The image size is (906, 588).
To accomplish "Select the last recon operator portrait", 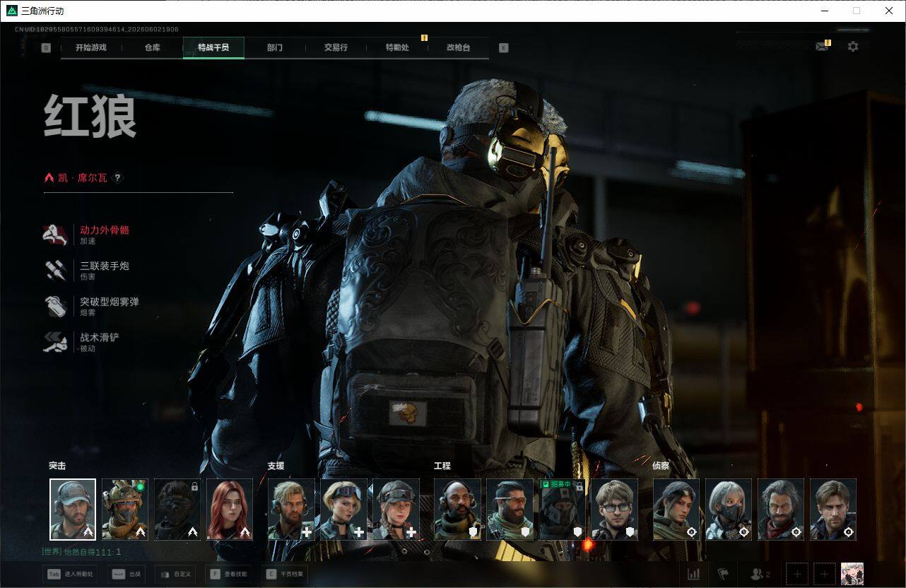I will (833, 510).
